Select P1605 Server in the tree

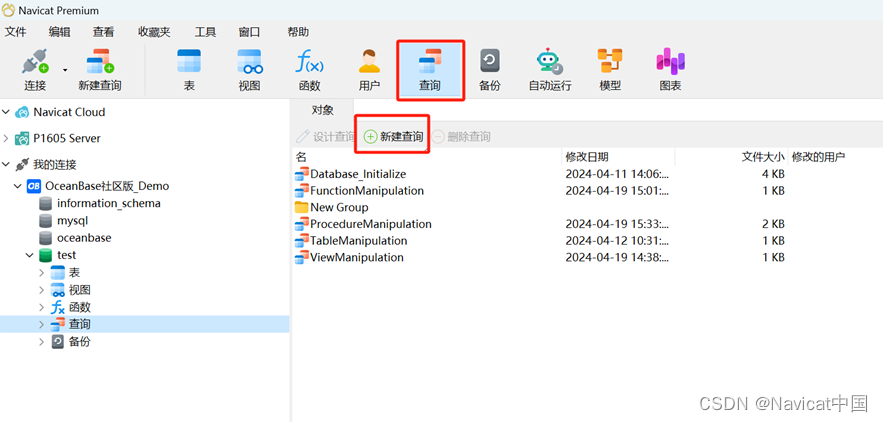tap(66, 138)
